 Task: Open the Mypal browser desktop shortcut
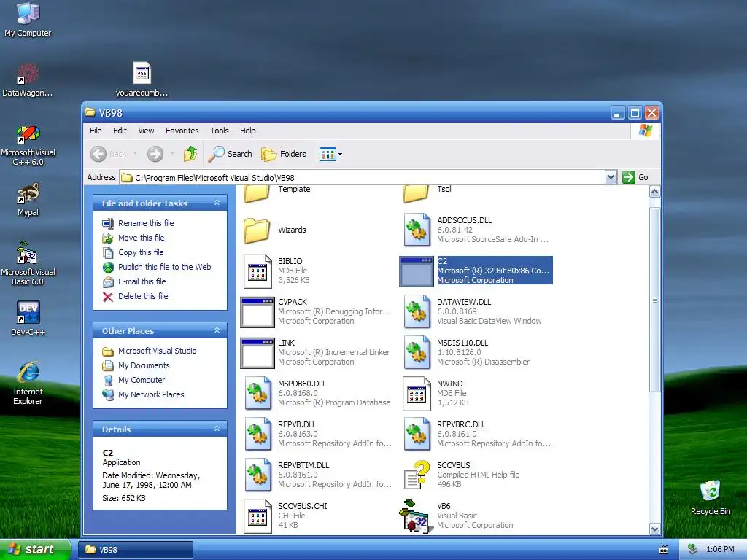click(x=28, y=200)
